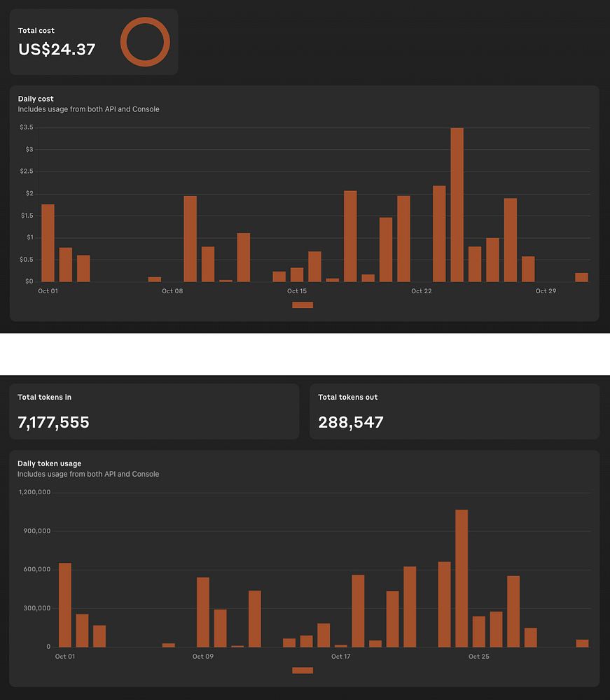610x700 pixels.
Task: Click the Daily token usage legend swatch
Action: [x=303, y=670]
